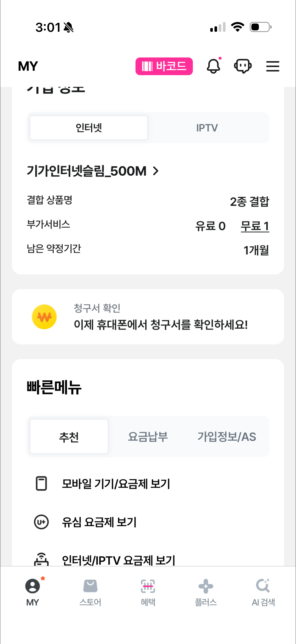Go to the 스토어 store tab
Viewport: 296px width, 644px height.
click(90, 592)
